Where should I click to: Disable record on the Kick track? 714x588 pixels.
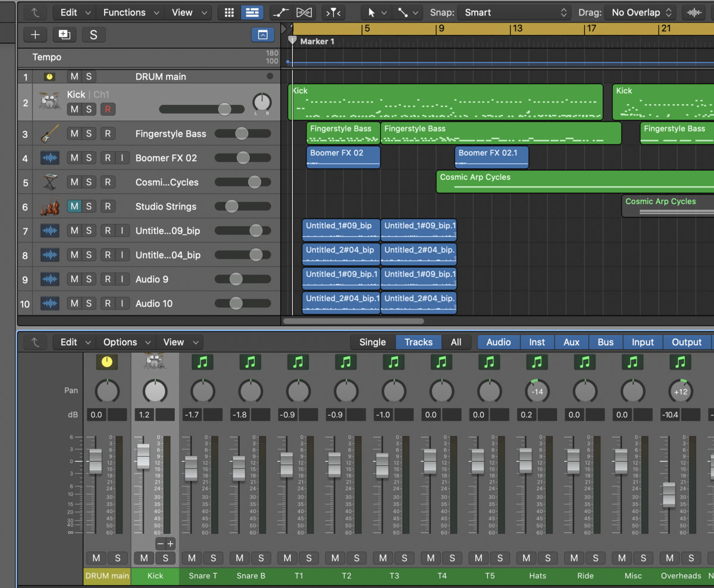click(x=108, y=109)
